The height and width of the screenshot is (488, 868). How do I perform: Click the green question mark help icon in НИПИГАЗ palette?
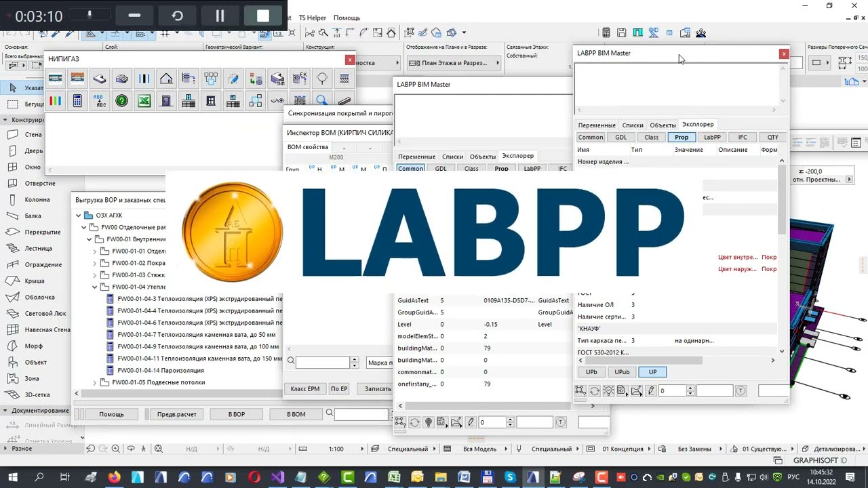point(122,101)
